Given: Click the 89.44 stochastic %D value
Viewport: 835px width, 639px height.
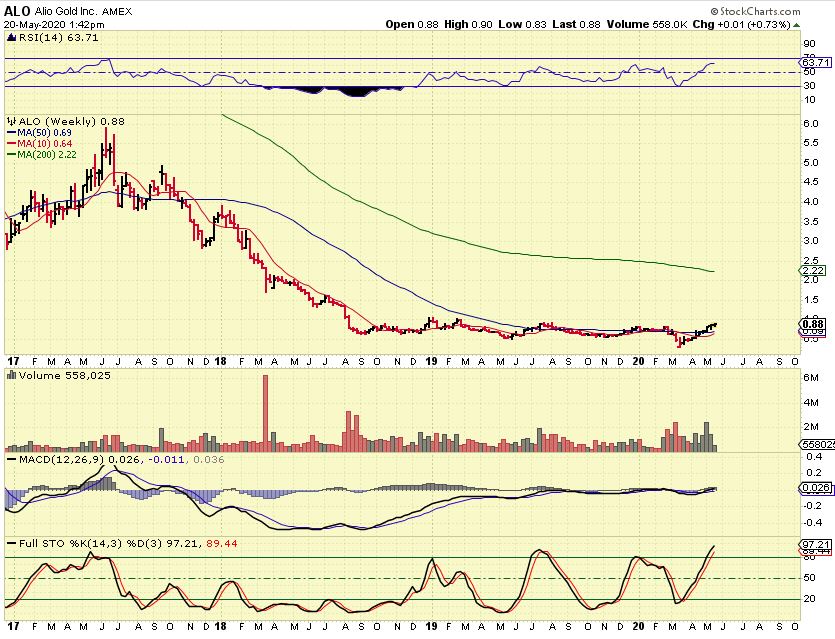Looking at the screenshot, I should coord(221,544).
